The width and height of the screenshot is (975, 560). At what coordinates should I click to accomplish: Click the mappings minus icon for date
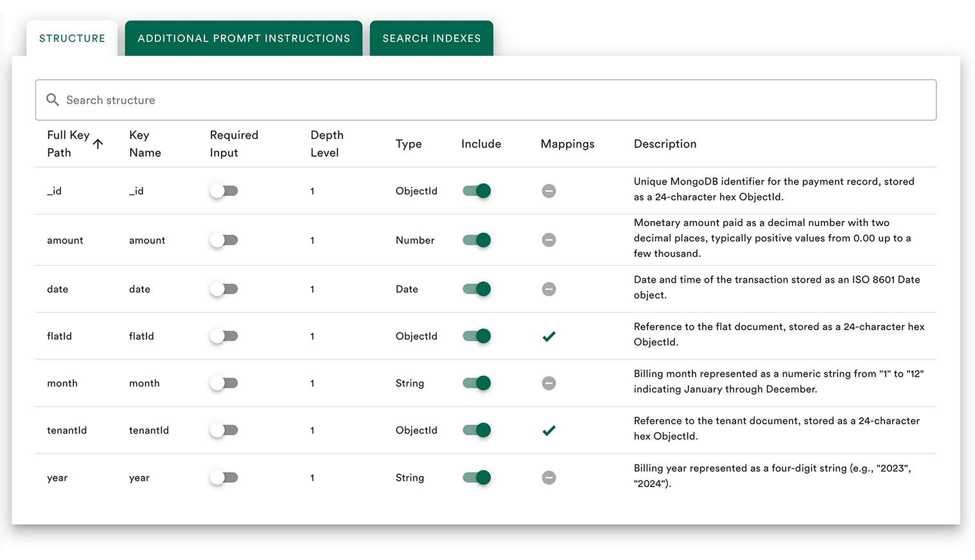coord(549,289)
